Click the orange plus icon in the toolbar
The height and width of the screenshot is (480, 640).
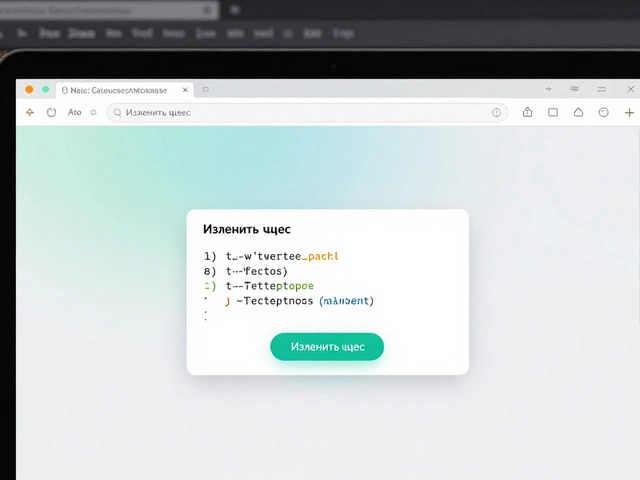click(x=629, y=112)
